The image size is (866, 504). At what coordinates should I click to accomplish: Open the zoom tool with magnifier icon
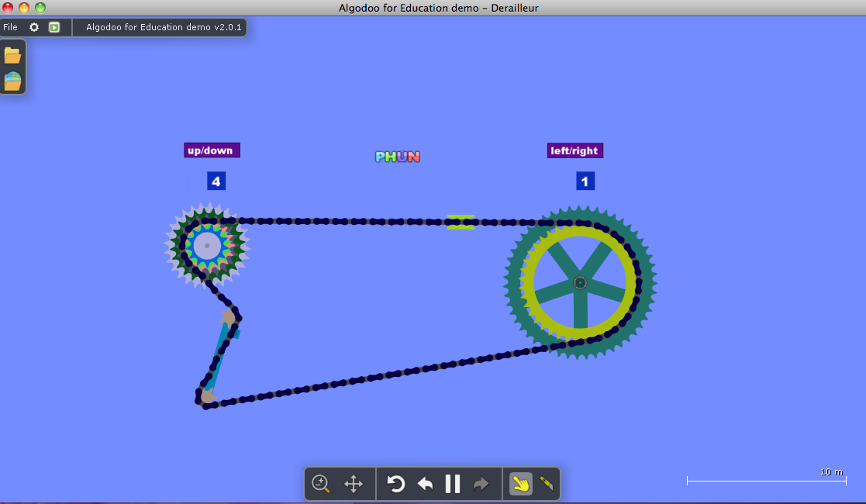pos(321,484)
